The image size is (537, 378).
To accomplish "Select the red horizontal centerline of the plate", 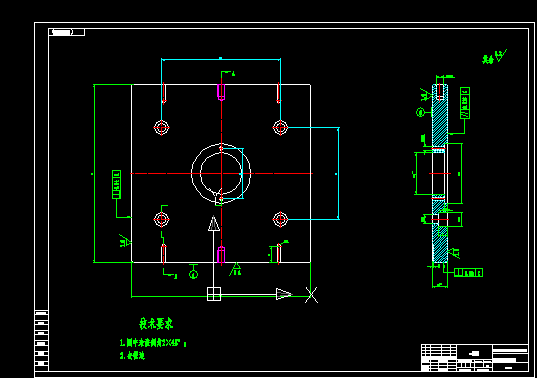I will pyautogui.click(x=221, y=174).
